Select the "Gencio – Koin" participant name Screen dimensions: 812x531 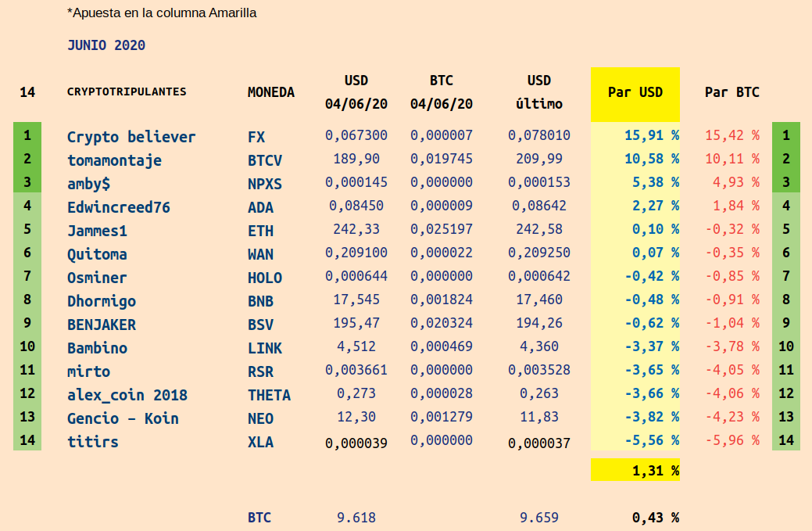pyautogui.click(x=123, y=418)
